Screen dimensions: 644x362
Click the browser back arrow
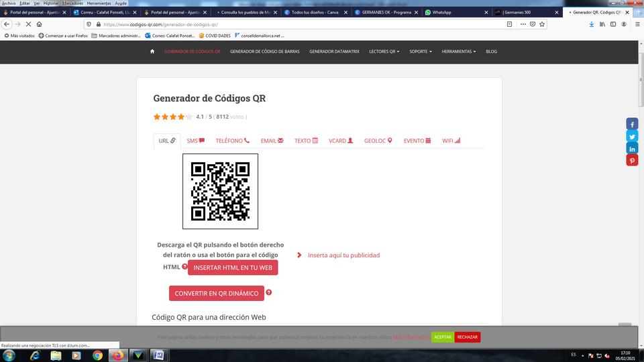tap(7, 24)
